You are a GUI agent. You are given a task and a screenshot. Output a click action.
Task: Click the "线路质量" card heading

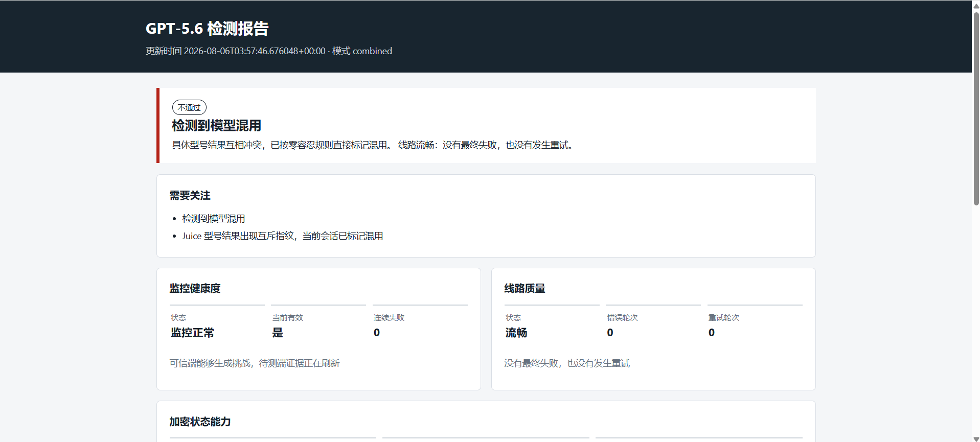tap(525, 289)
